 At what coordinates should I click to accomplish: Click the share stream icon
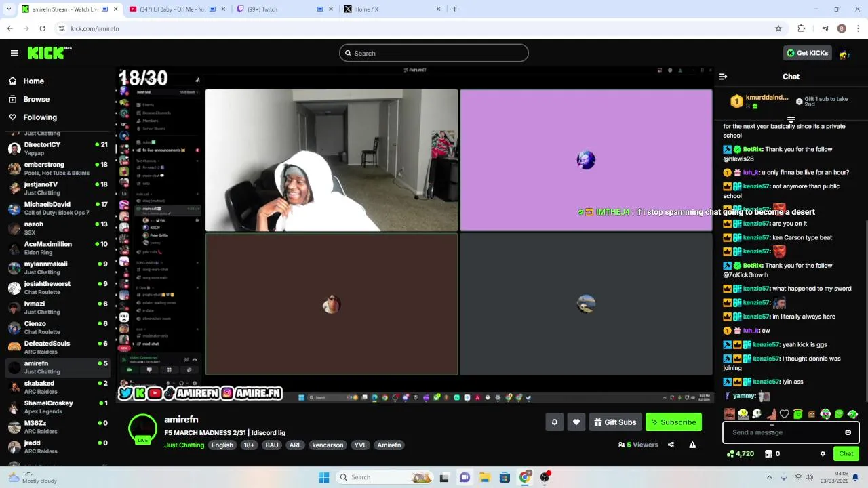[671, 445]
